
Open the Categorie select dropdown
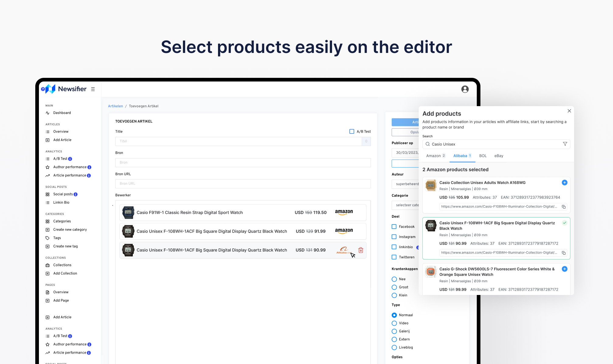406,205
